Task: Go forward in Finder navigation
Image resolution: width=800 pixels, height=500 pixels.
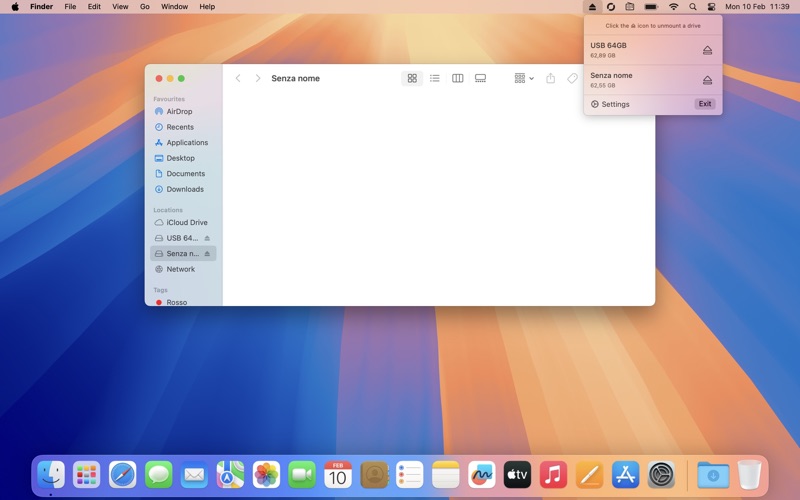Action: click(x=258, y=78)
